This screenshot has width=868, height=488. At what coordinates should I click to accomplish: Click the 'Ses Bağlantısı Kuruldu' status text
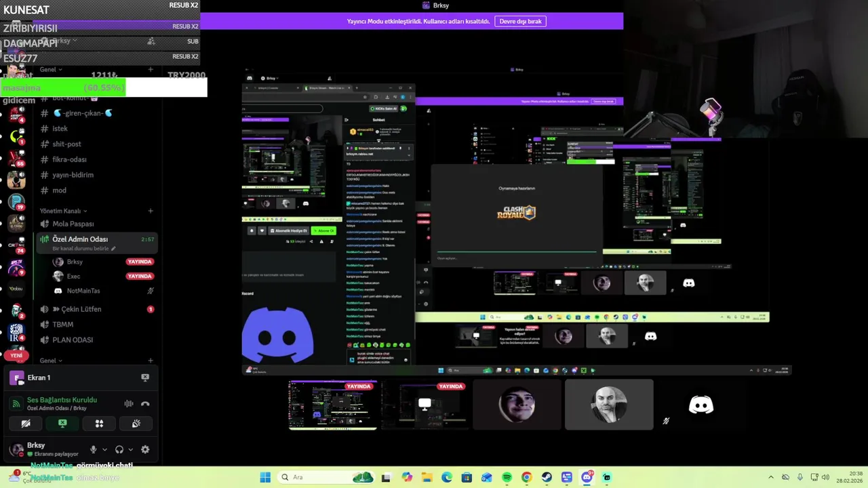click(62, 400)
